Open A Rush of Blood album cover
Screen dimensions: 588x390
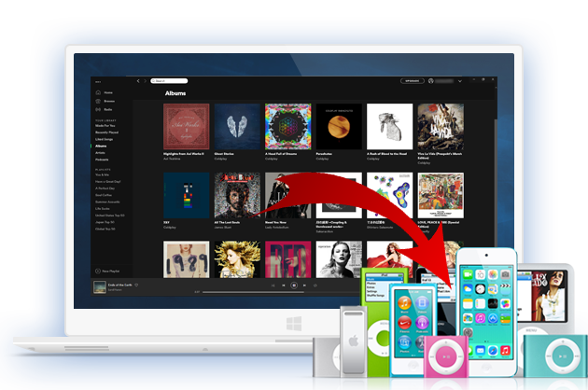point(389,127)
